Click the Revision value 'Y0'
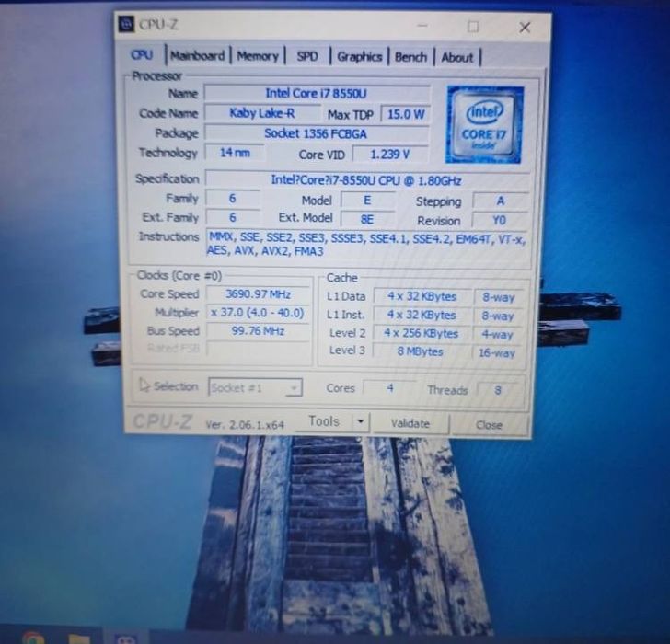Screen dimensions: 670x644 click(x=499, y=221)
